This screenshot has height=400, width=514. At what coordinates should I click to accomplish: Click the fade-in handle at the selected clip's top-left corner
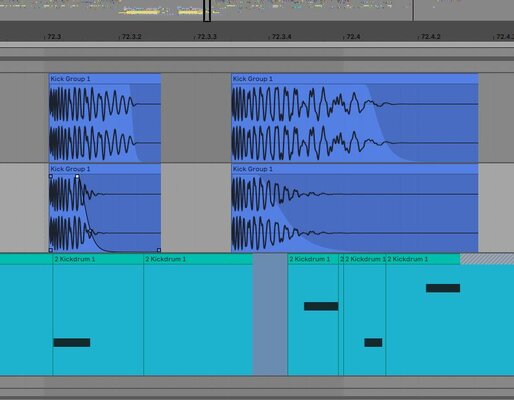pos(51,176)
